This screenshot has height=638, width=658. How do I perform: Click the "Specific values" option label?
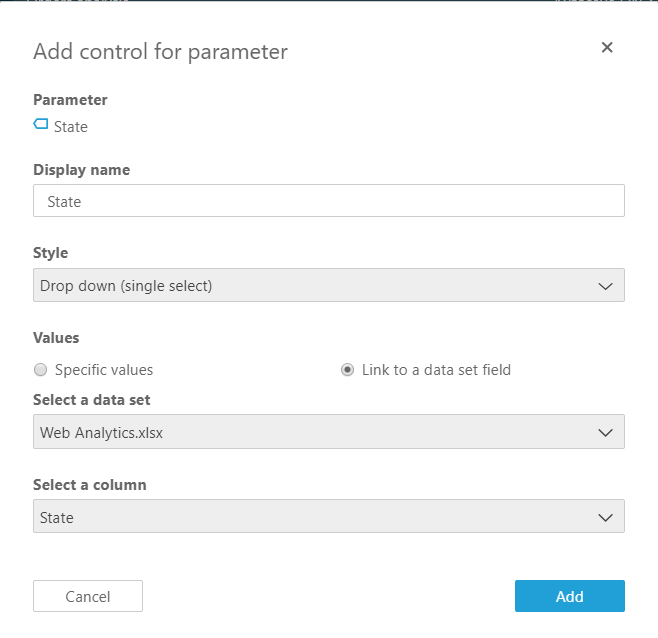(x=104, y=370)
